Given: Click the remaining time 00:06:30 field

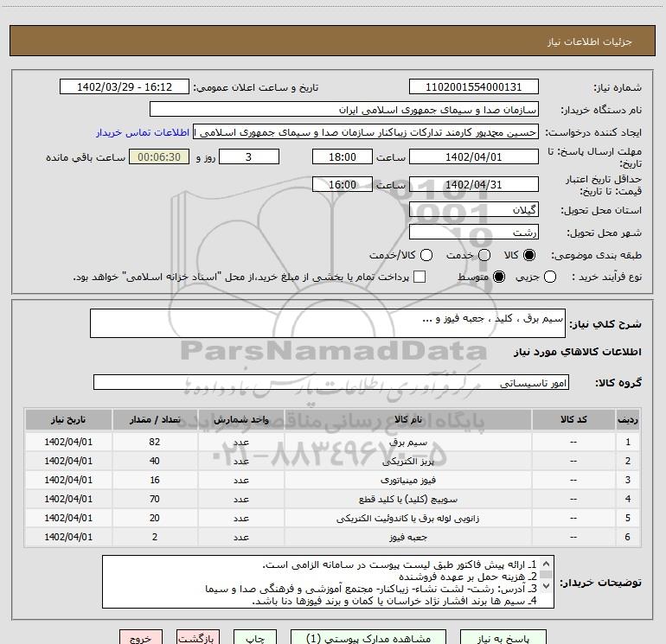Looking at the screenshot, I should (159, 157).
